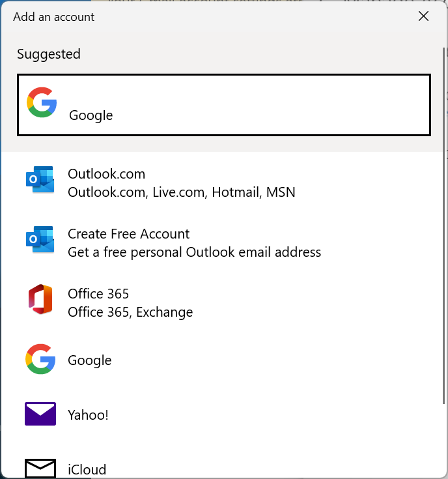Click the Office 365 logo icon

40,299
